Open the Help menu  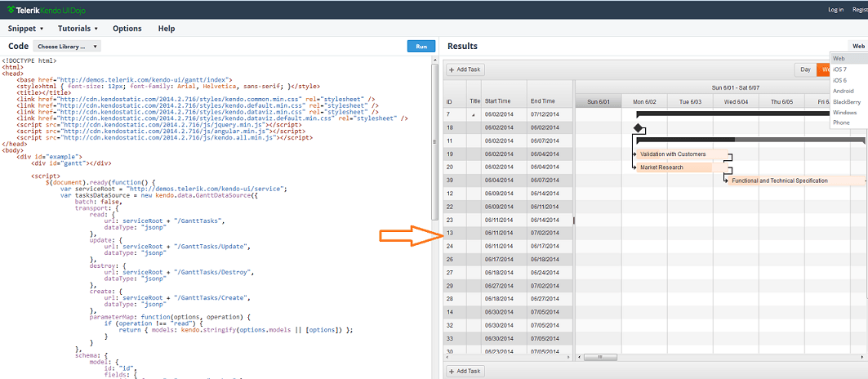(167, 29)
